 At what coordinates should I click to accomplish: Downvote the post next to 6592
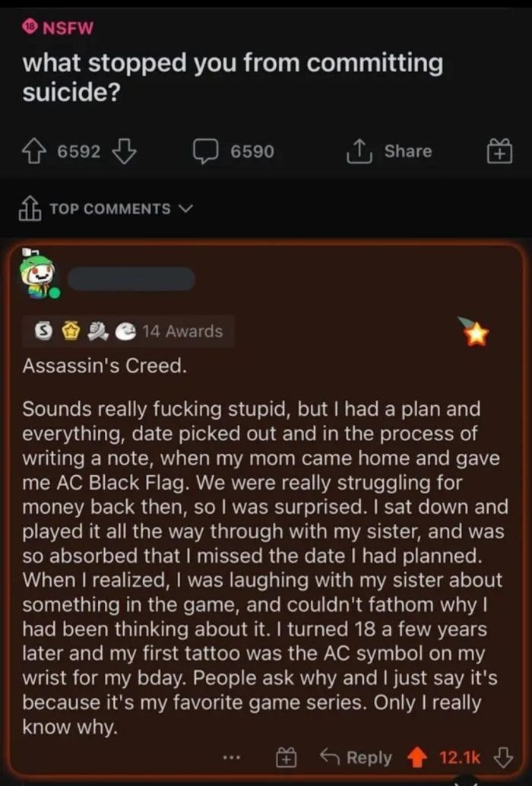(x=123, y=152)
